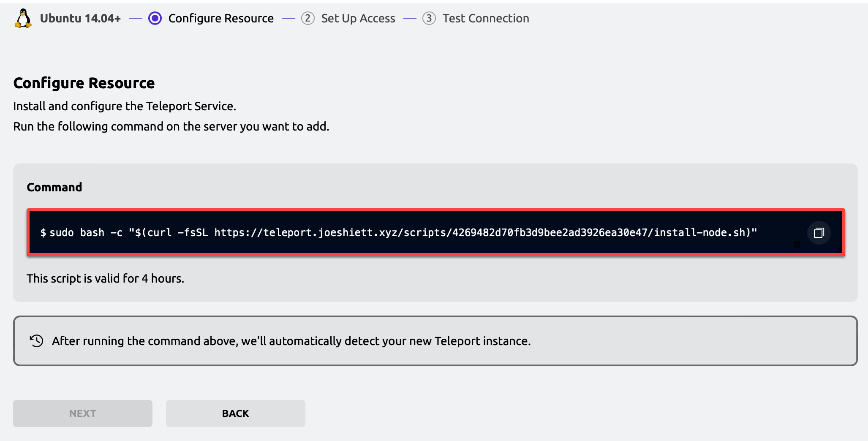
Task: Click the Command section heading
Action: [x=54, y=187]
